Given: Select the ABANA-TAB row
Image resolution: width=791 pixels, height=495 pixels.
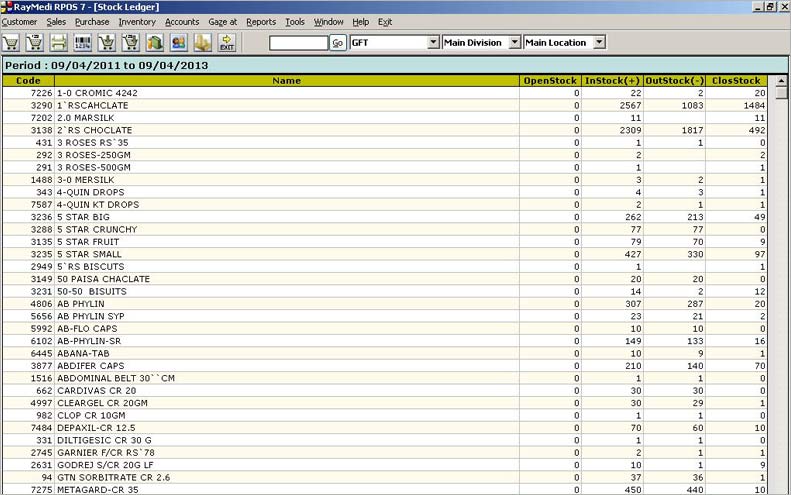Looking at the screenshot, I should point(385,353).
